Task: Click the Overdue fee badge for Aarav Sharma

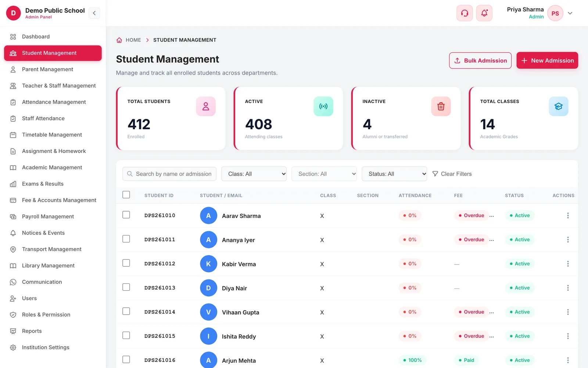Action: pyautogui.click(x=471, y=216)
